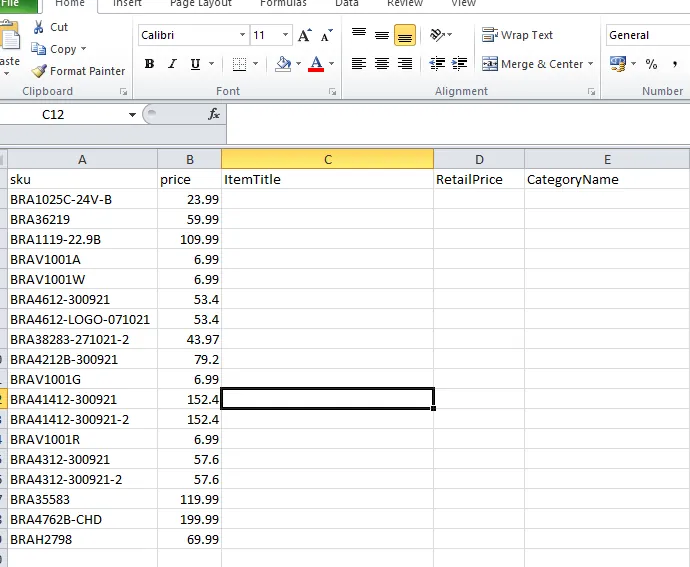Select cell containing BRAH2798
This screenshot has width=690, height=567.
coord(82,539)
